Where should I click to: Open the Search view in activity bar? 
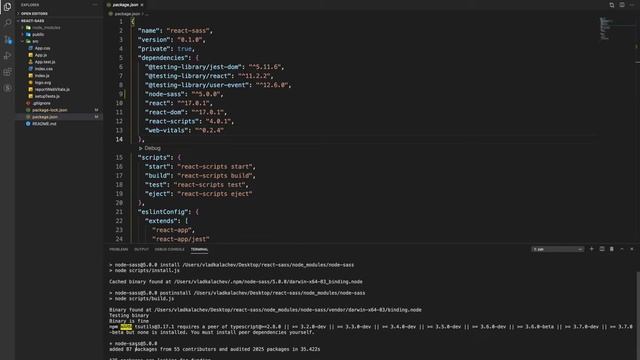pos(7,22)
